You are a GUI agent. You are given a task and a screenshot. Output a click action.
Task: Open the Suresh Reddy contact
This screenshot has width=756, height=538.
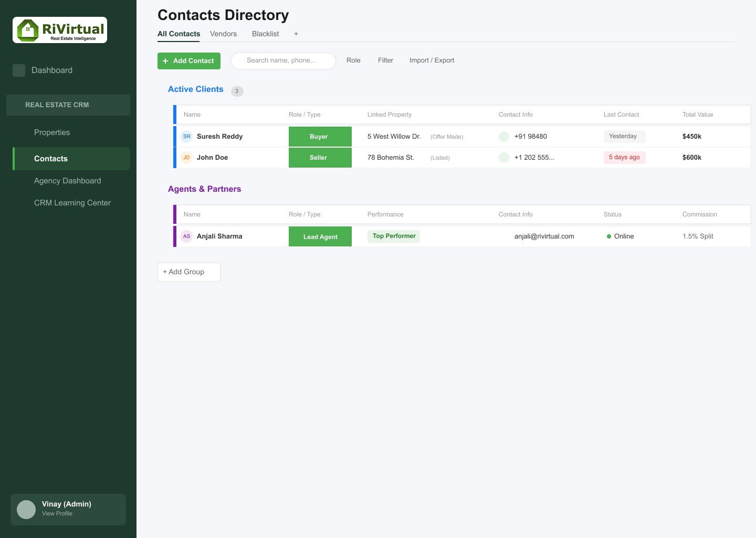(x=219, y=137)
